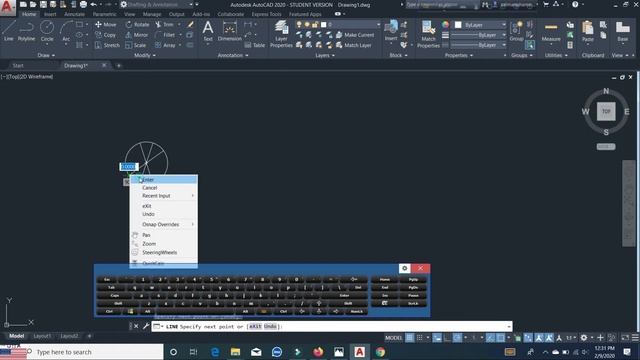The image size is (640, 360).
Task: Open Osnap Overrides submenu
Action: pyautogui.click(x=164, y=224)
